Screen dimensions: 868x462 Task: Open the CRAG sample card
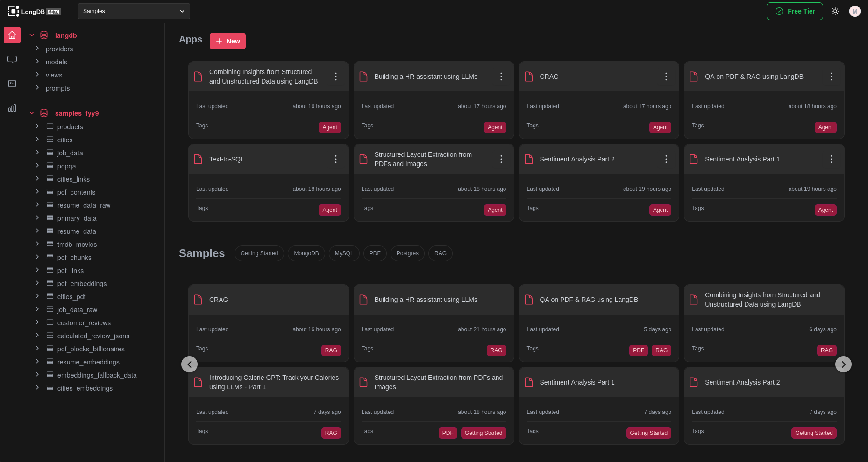pos(269,323)
